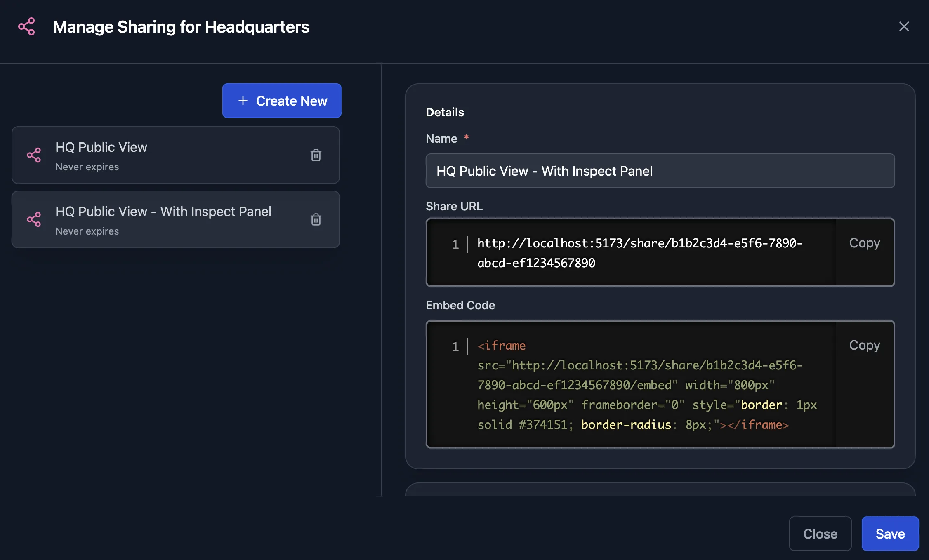Edit the Name input field
Viewport: 929px width, 560px height.
[x=660, y=171]
